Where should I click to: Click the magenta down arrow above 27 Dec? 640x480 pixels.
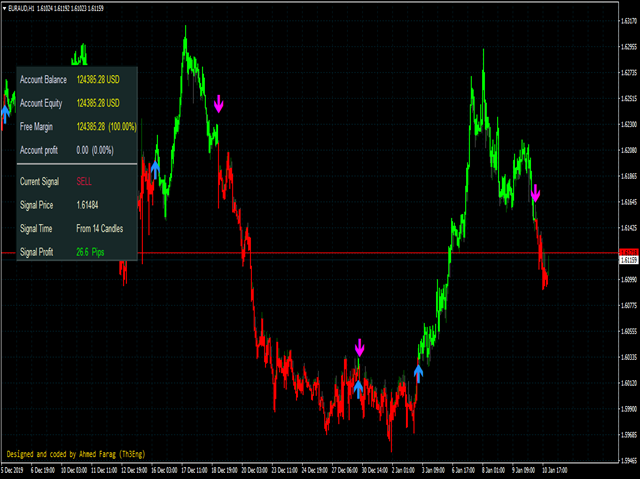(x=360, y=347)
